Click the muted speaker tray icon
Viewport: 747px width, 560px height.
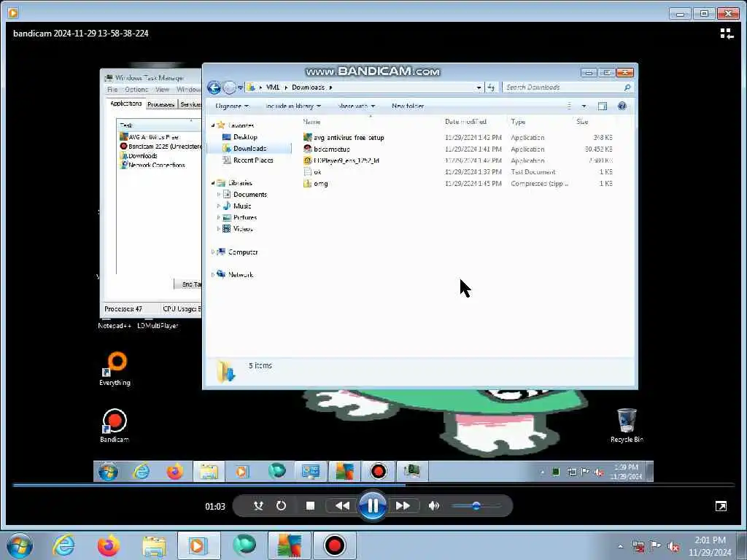[673, 546]
